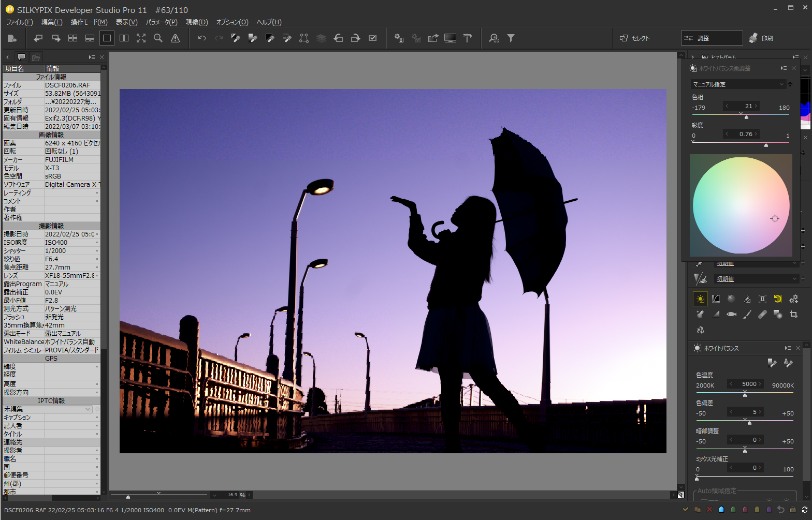Click the develop/export file icon in toolbar
Image resolution: width=812 pixels, height=520 pixels.
12,38
